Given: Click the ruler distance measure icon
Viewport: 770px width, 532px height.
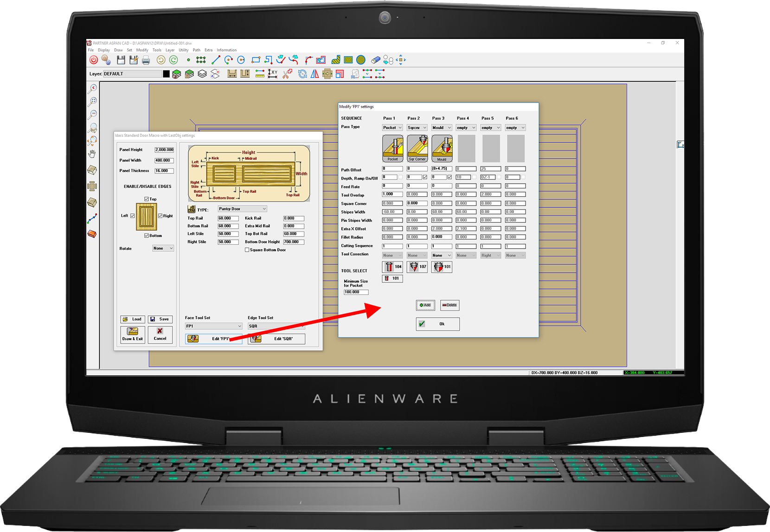Looking at the screenshot, I should [260, 74].
